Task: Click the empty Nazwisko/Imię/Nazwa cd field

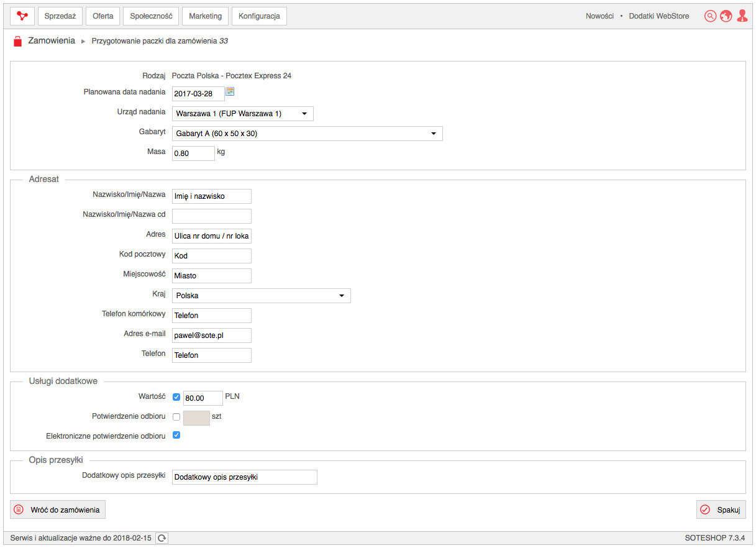Action: 212,216
